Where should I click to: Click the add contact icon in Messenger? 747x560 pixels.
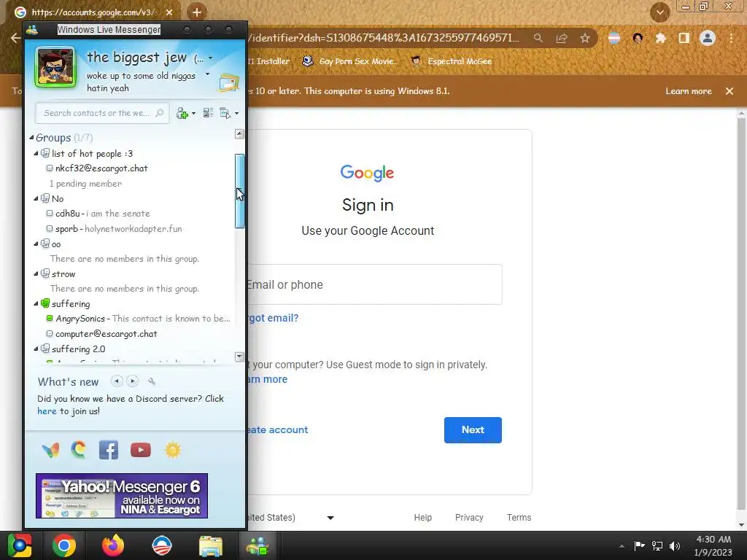[x=182, y=113]
